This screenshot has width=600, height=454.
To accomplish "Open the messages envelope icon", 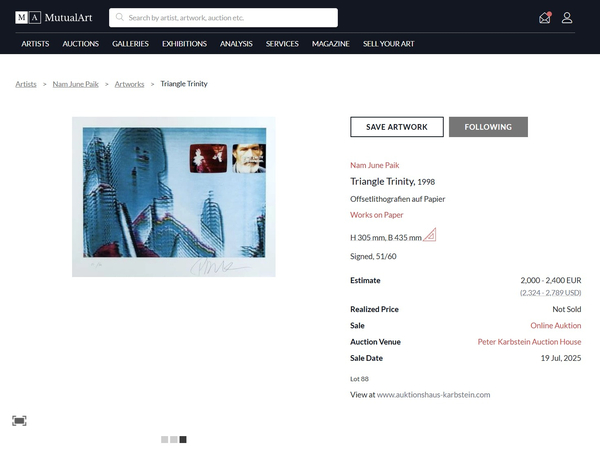I will pos(545,18).
